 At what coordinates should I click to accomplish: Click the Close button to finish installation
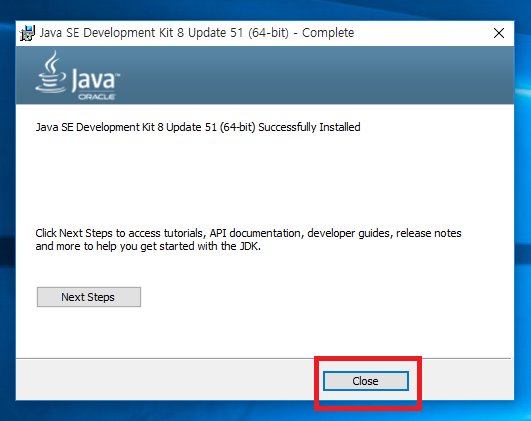point(366,381)
